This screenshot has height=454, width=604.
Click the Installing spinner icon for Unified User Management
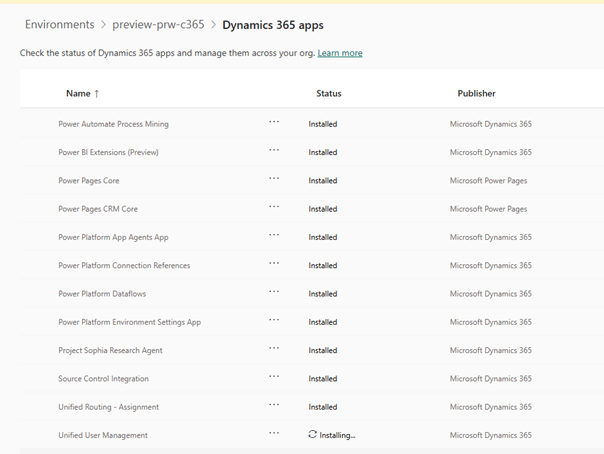pyautogui.click(x=312, y=434)
